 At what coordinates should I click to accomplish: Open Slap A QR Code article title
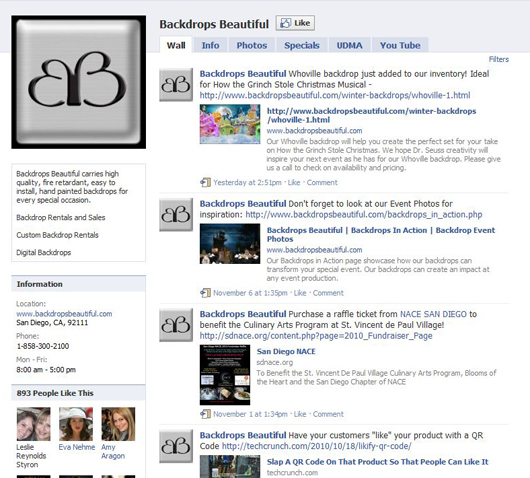click(x=378, y=462)
